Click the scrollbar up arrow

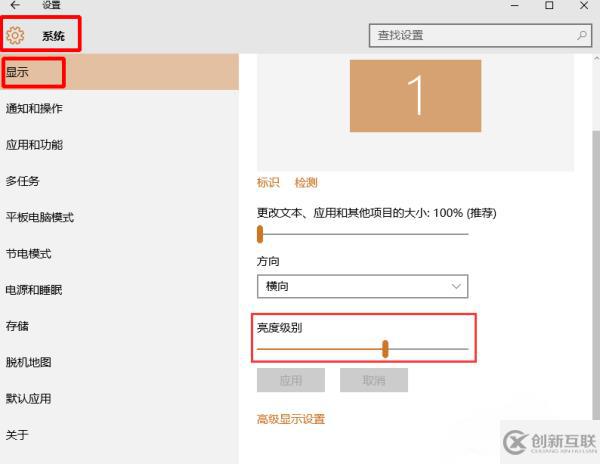(x=596, y=59)
